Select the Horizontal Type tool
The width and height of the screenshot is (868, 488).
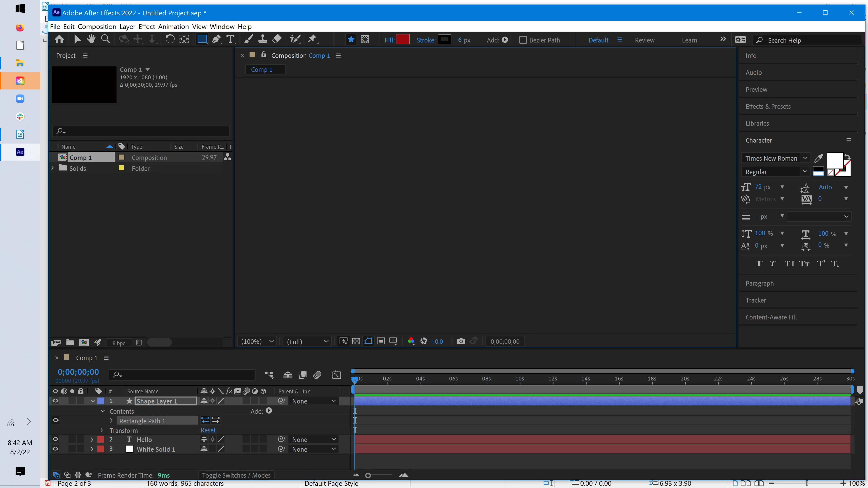pyautogui.click(x=231, y=39)
